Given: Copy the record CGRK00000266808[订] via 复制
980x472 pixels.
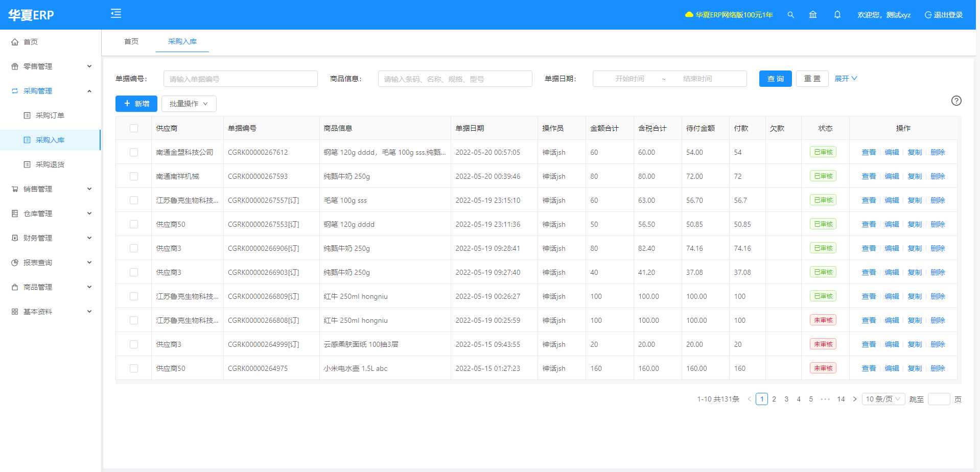Looking at the screenshot, I should [915, 320].
